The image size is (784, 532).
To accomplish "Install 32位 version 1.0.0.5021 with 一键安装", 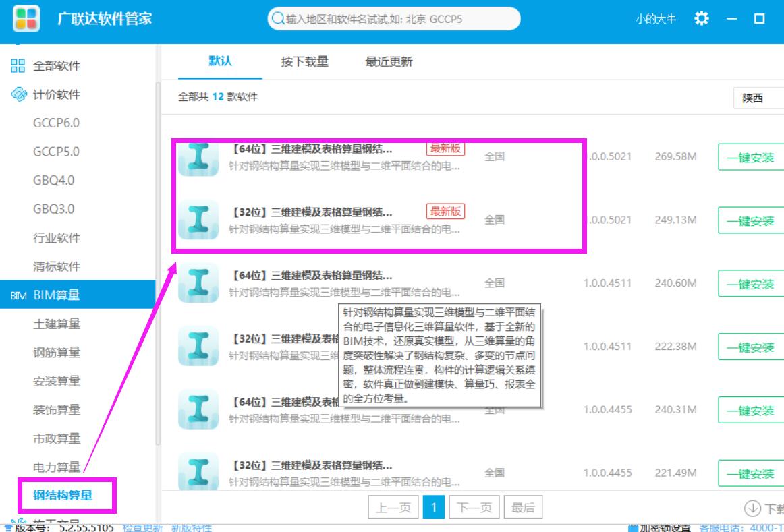I will pos(750,220).
